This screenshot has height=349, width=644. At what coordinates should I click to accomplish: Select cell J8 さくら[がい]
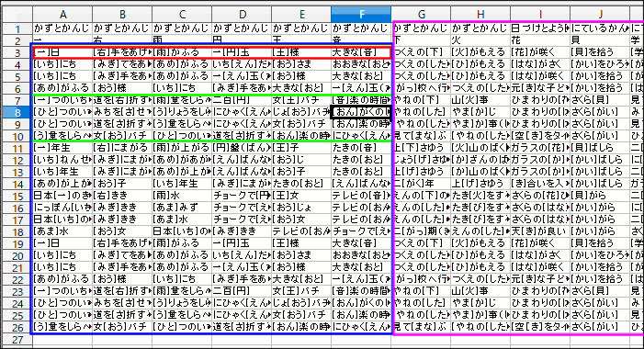pos(600,112)
